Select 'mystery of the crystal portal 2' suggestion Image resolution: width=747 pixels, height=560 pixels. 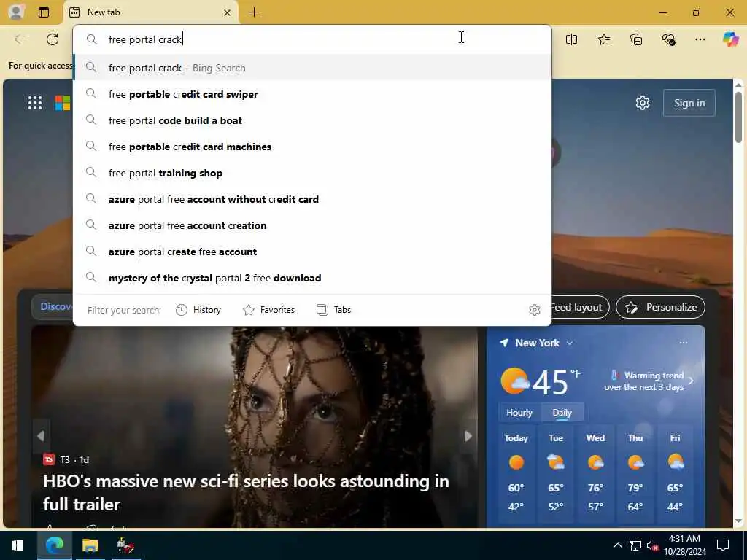(312, 278)
